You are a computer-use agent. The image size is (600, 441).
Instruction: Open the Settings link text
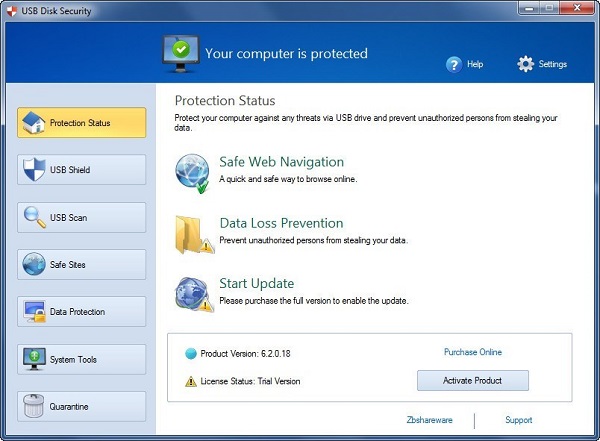(553, 64)
